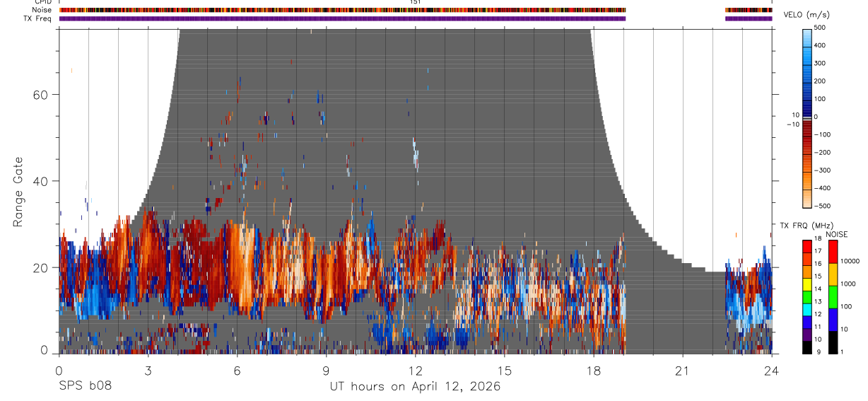Click the 'TX FRQ (MHz)' legend title

807,226
